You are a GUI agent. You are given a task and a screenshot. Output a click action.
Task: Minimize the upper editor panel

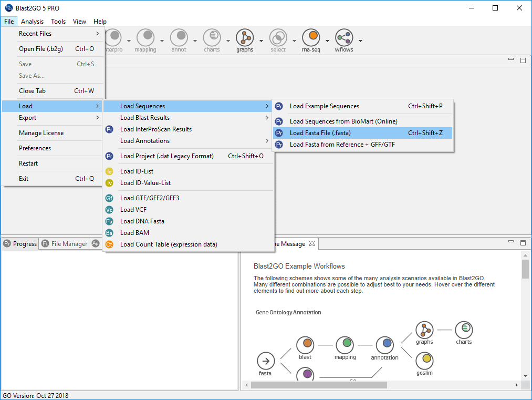tap(511, 59)
